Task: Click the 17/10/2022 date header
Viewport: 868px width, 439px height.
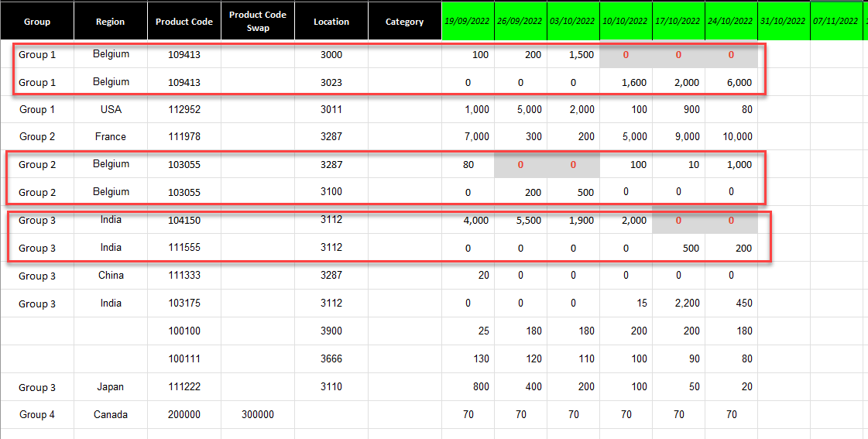Action: tap(678, 22)
